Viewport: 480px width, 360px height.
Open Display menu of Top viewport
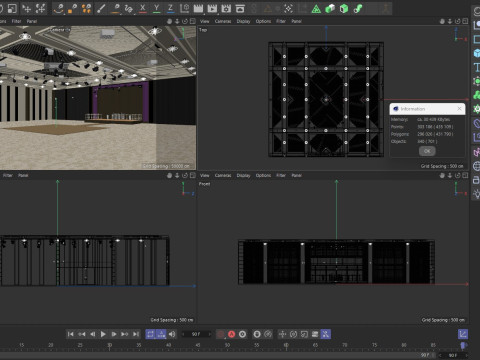[x=243, y=21]
